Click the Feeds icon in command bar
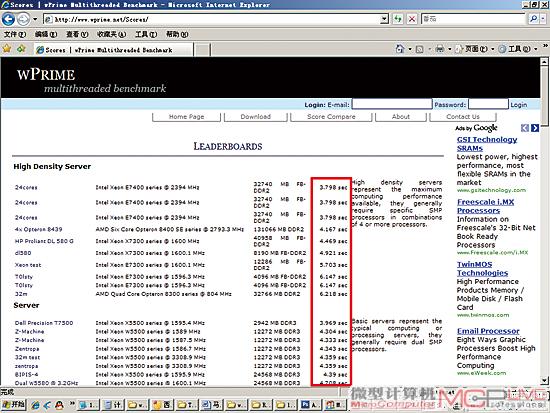This screenshot has width=550, height=413. pyautogui.click(x=420, y=49)
